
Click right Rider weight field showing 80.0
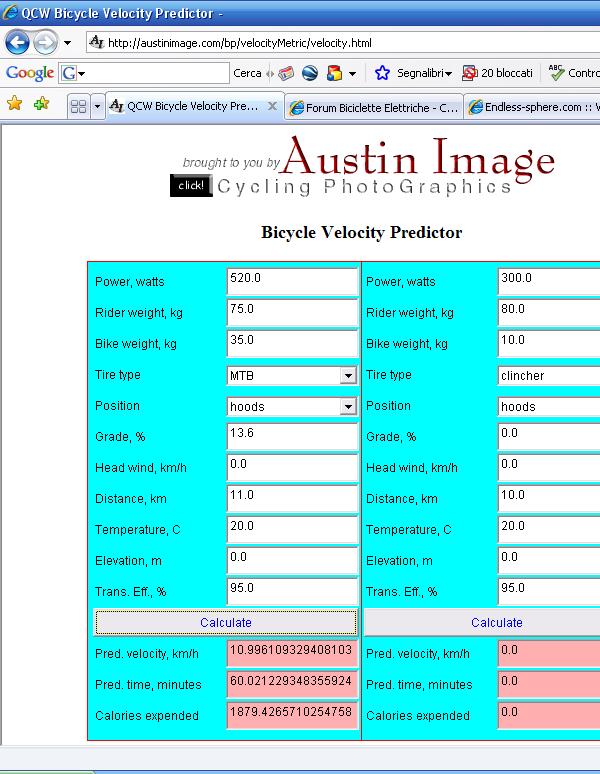pyautogui.click(x=549, y=312)
